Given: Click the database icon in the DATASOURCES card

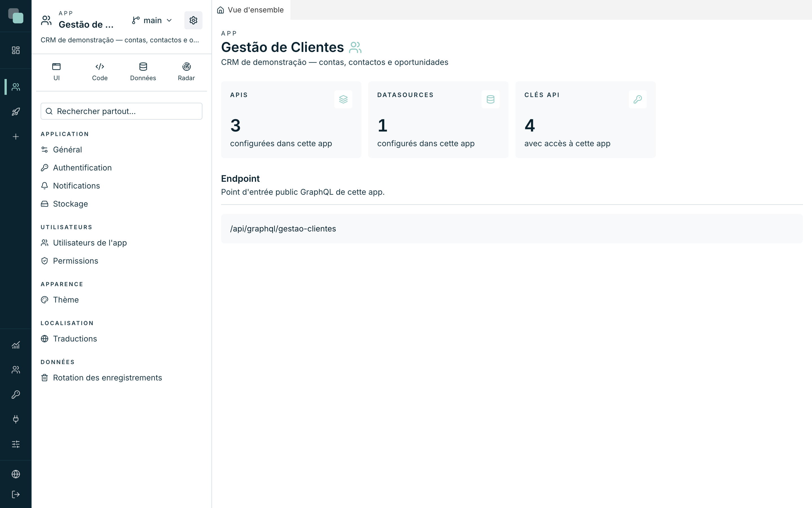Looking at the screenshot, I should (x=491, y=99).
